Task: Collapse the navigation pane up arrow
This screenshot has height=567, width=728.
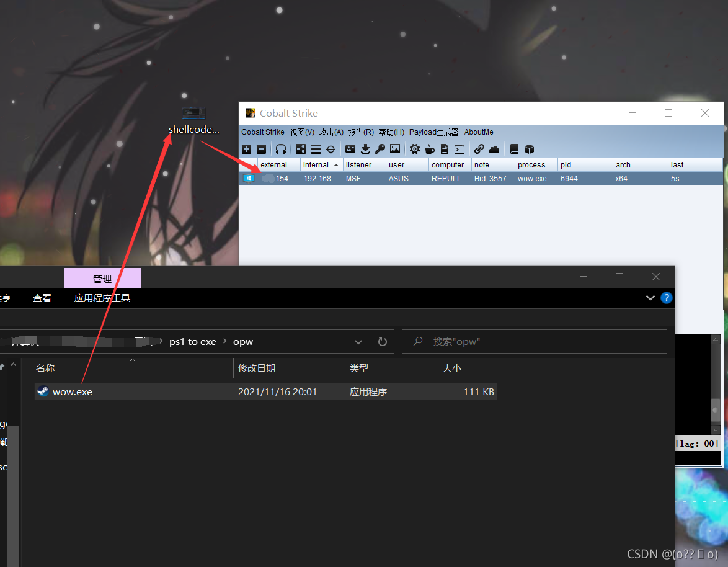Action: point(14,365)
